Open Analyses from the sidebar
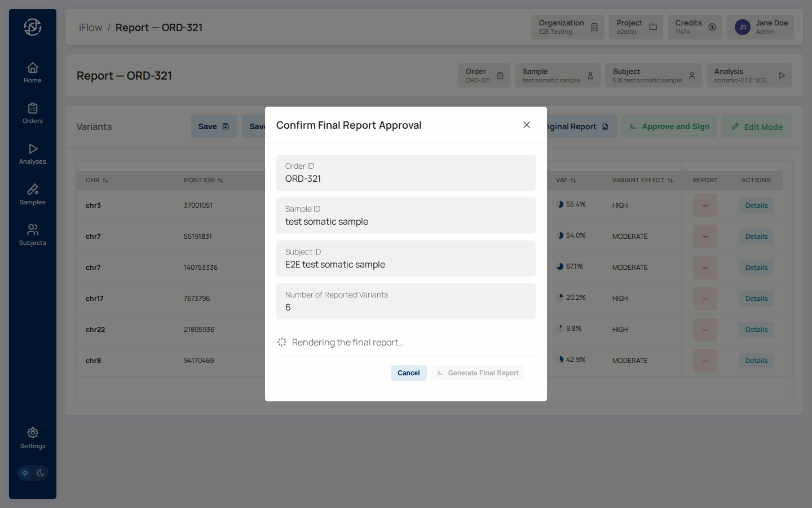The image size is (812, 508). click(x=33, y=154)
